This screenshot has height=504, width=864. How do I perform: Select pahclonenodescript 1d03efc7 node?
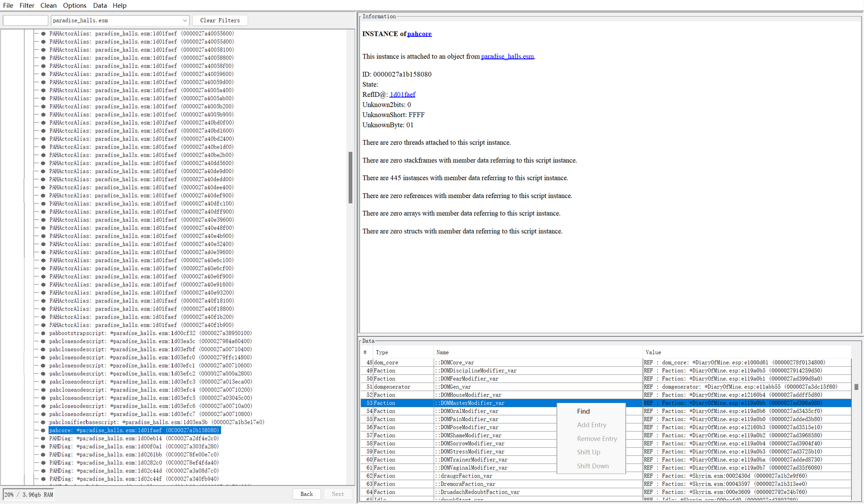(x=150, y=414)
